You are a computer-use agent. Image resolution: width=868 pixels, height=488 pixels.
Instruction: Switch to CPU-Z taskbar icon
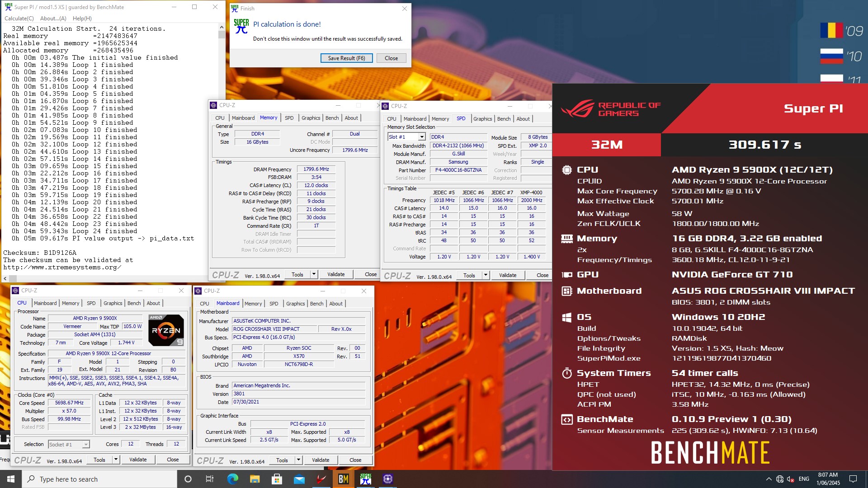(x=388, y=479)
